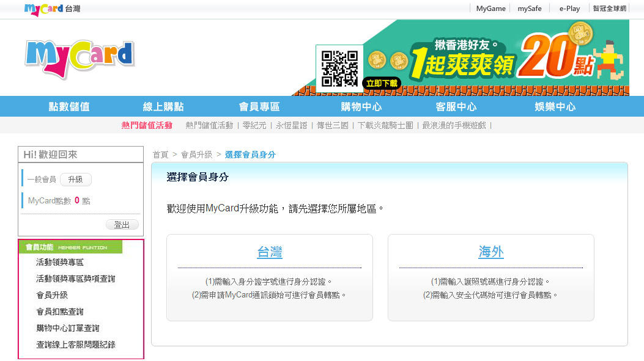Click the 會員功能 green header

[x=71, y=247]
